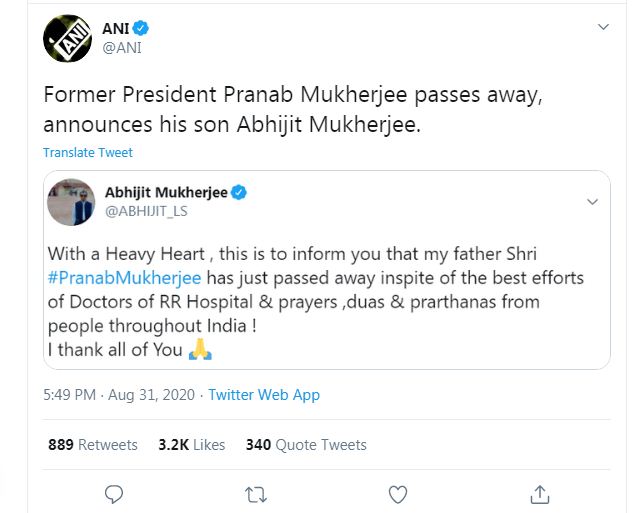Image resolution: width=638 pixels, height=513 pixels.
Task: Open the quoted tweet body text
Action: point(330,300)
